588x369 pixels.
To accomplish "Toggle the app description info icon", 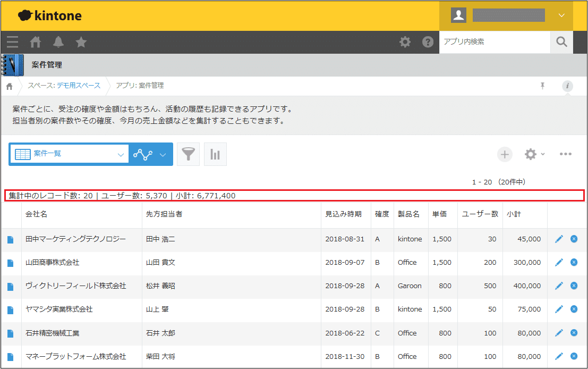I will coord(567,86).
